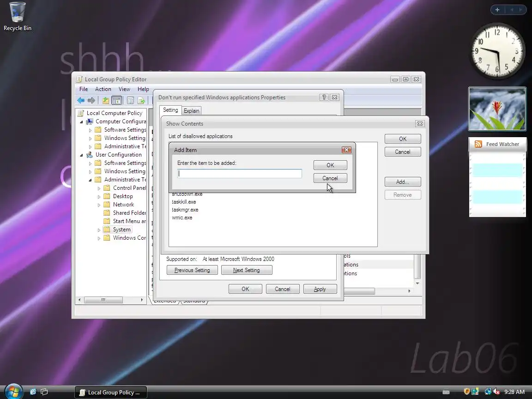This screenshot has height=399, width=532.
Task: Click the Next Setting button
Action: pos(246,270)
